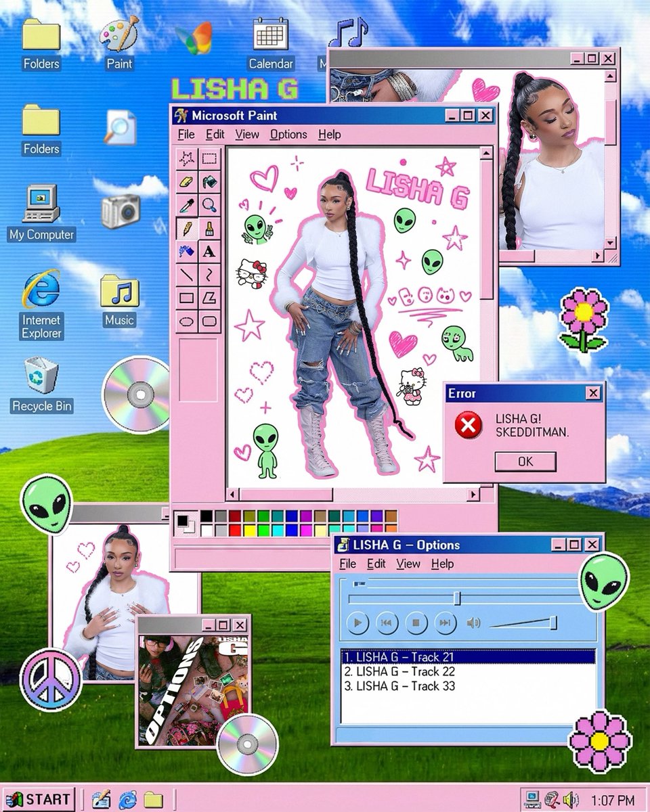This screenshot has height=812, width=650.
Task: Choose the Fill With Color tool
Action: click(x=210, y=181)
